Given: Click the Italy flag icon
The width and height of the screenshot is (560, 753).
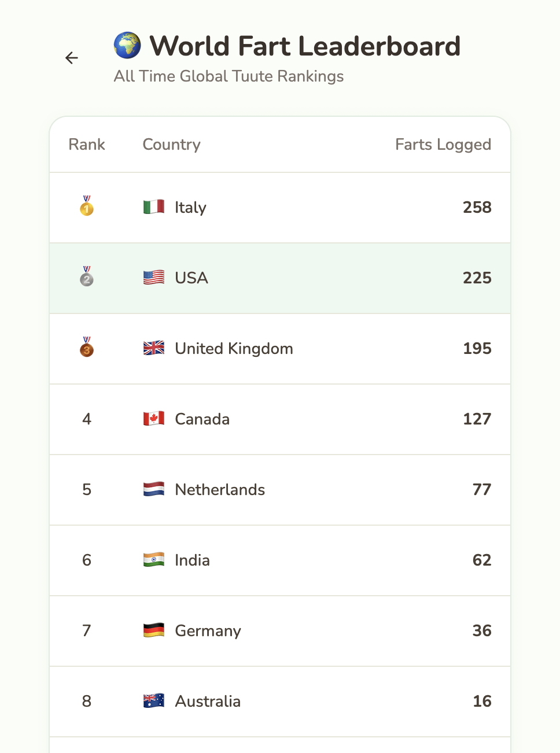Looking at the screenshot, I should [x=154, y=207].
